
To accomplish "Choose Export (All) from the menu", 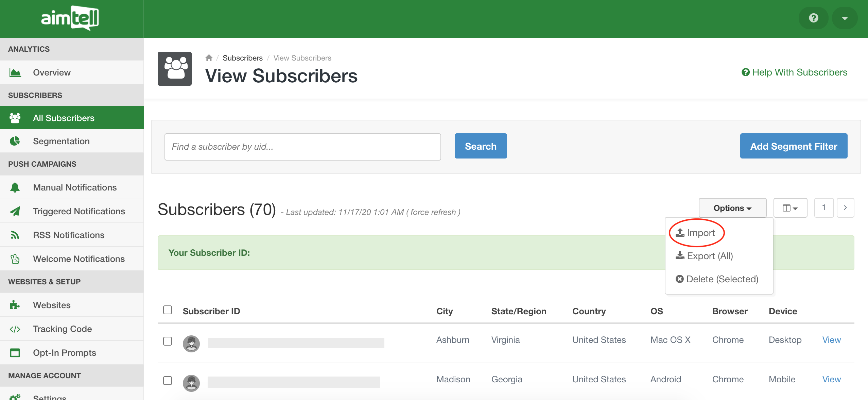I will click(x=705, y=256).
